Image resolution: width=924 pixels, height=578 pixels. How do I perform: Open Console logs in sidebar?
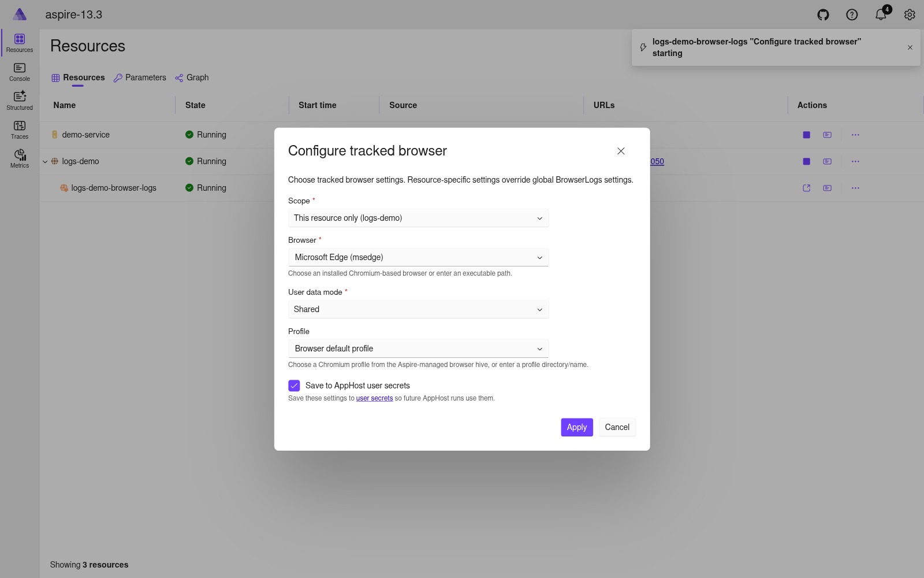(20, 72)
